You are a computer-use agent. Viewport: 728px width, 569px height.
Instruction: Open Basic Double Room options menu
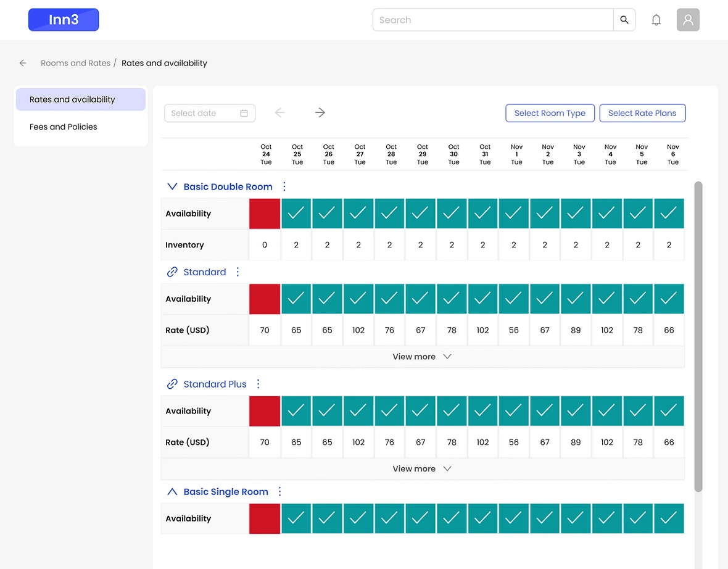(x=284, y=186)
